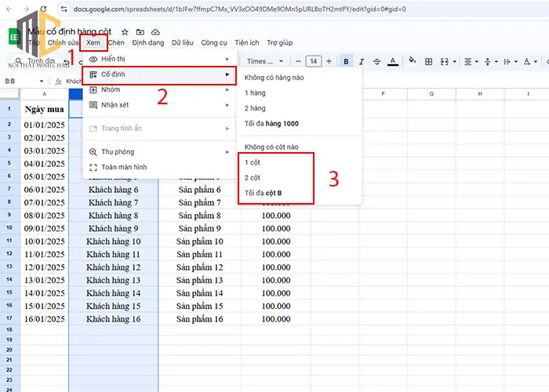Open the Định dạng menu

(x=148, y=42)
